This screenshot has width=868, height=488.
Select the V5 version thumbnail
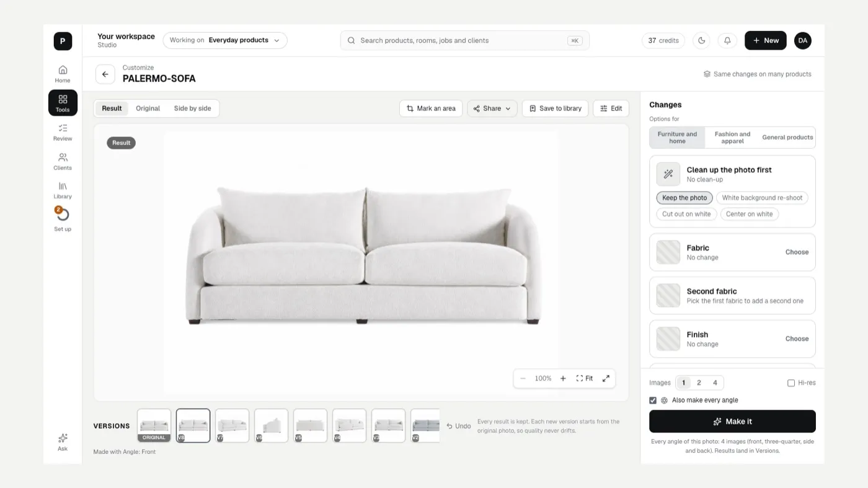(x=310, y=425)
